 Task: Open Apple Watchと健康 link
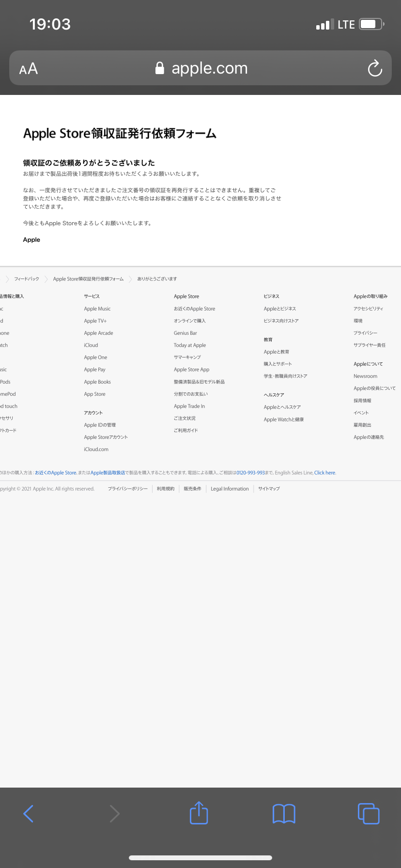[x=284, y=420]
